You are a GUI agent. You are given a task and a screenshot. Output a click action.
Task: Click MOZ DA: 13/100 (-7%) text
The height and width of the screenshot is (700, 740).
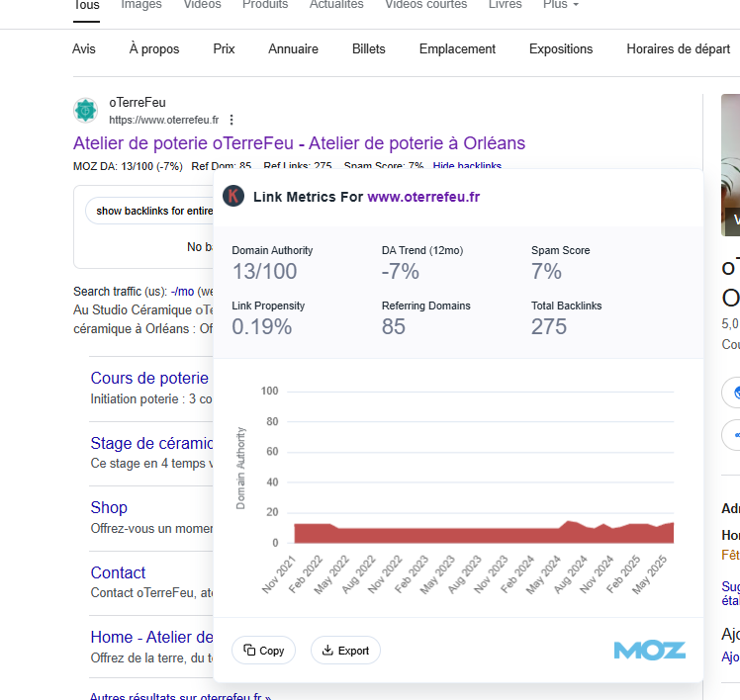click(x=128, y=166)
